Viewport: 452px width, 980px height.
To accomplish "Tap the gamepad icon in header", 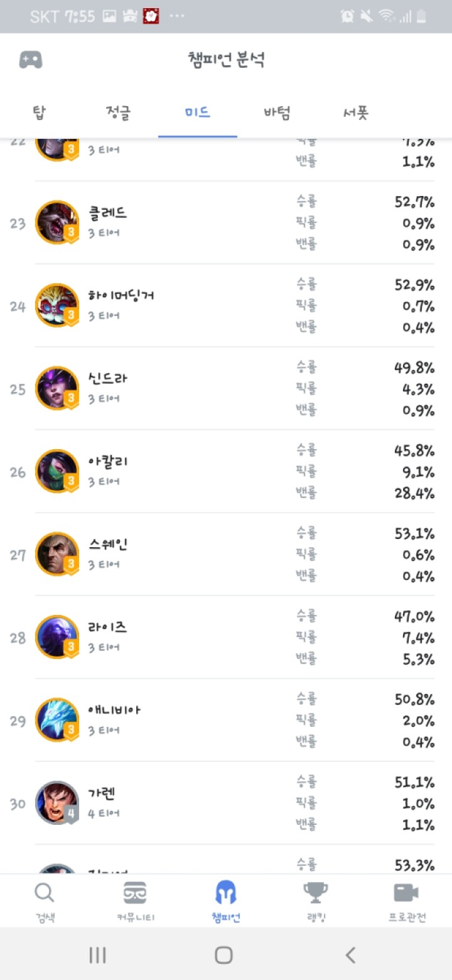I will 31,60.
